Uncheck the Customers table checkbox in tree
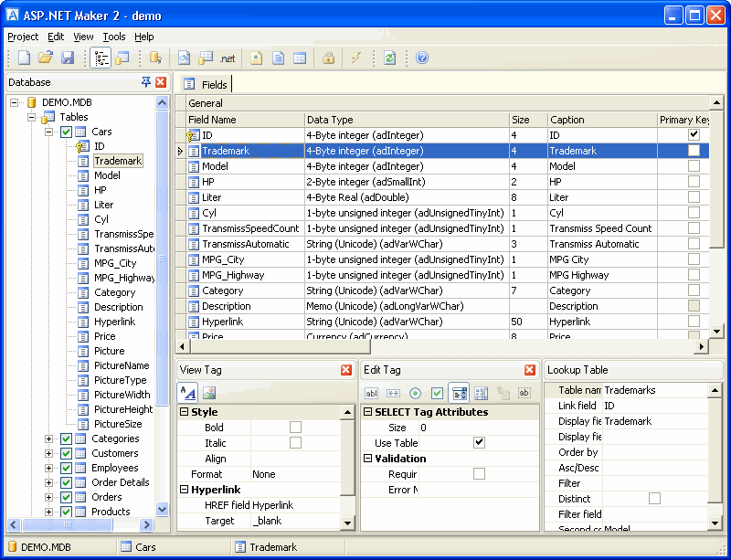This screenshot has width=731, height=560. pos(66,453)
